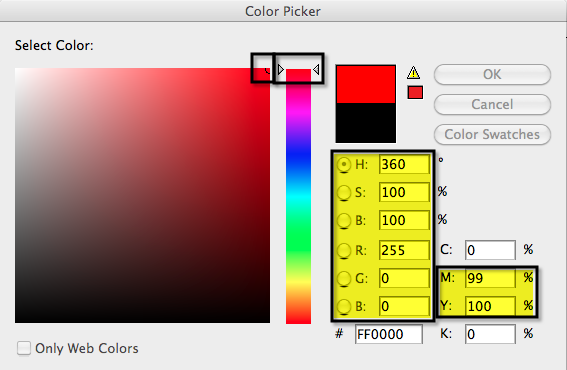
Task: Select the S saturation radio button
Action: (x=344, y=192)
